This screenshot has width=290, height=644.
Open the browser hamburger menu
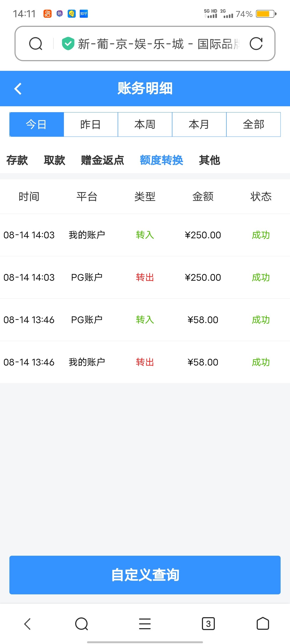[145, 624]
